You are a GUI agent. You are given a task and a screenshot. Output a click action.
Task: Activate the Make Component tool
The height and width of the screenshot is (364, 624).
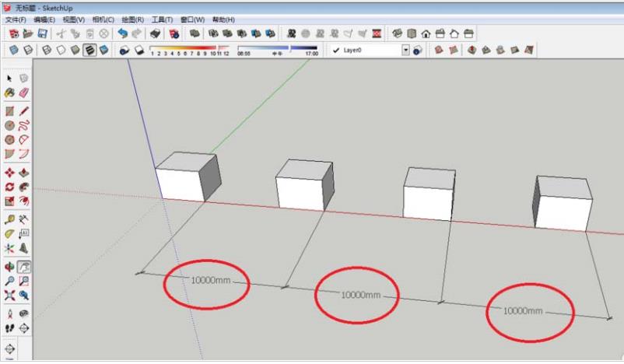click(24, 79)
